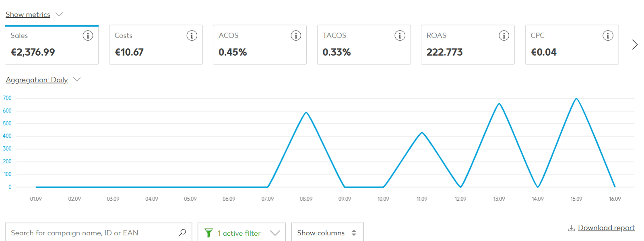This screenshot has width=644, height=241.
Task: Click the ROAS info icon
Action: pyautogui.click(x=504, y=35)
